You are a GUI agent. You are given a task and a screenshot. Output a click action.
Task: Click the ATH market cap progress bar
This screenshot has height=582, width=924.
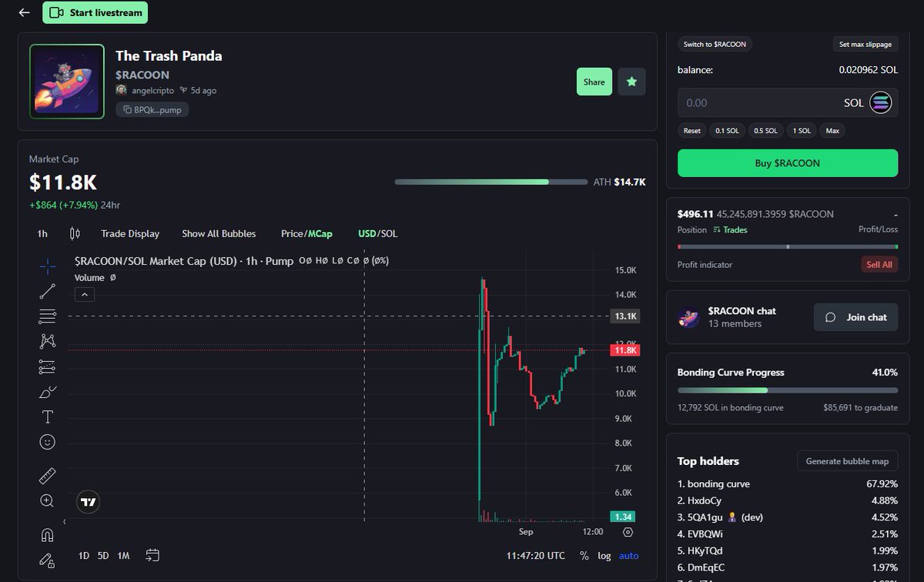(490, 182)
